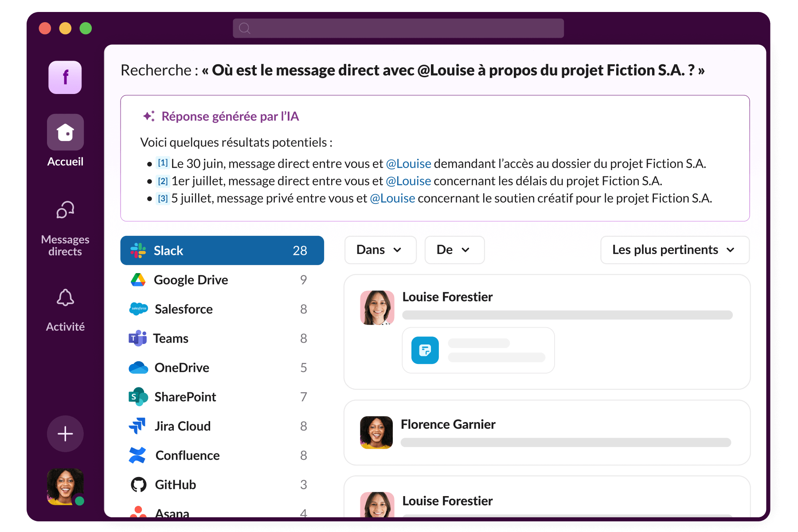This screenshot has width=798, height=532.
Task: Click the Accueil label in sidebar
Action: click(x=65, y=161)
